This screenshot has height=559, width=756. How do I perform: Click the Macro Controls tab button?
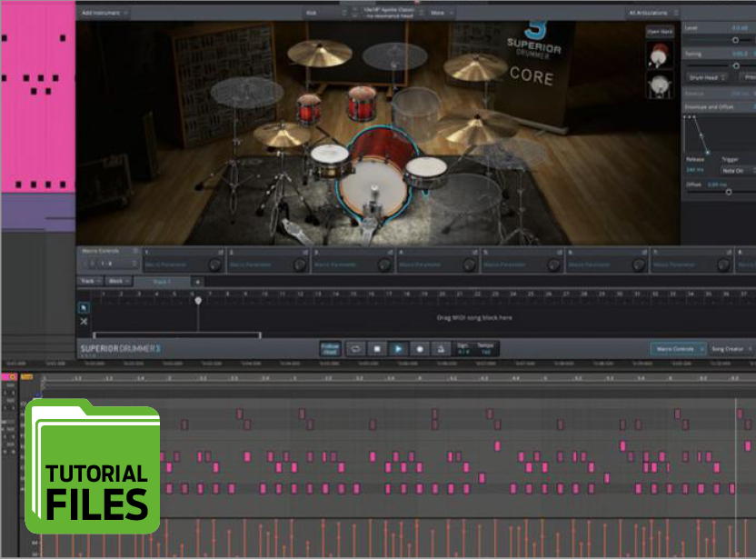point(678,349)
